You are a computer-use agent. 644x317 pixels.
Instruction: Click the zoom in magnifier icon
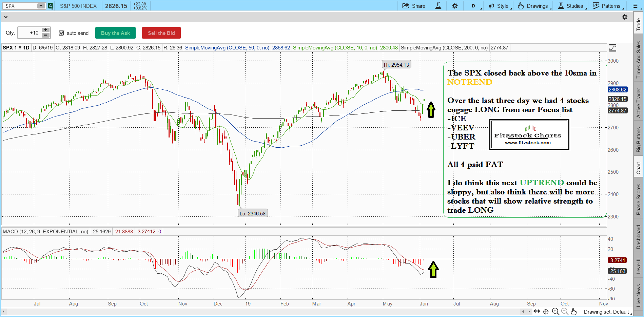555,312
